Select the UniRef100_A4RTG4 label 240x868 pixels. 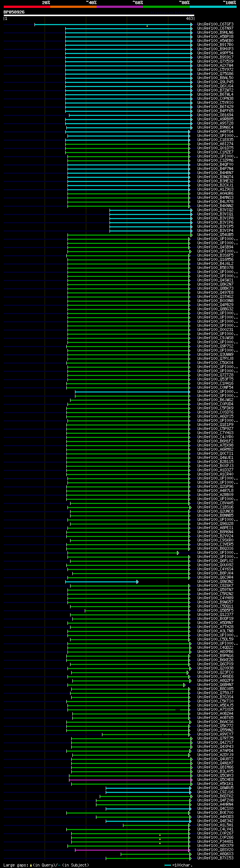pyautogui.click(x=215, y=132)
